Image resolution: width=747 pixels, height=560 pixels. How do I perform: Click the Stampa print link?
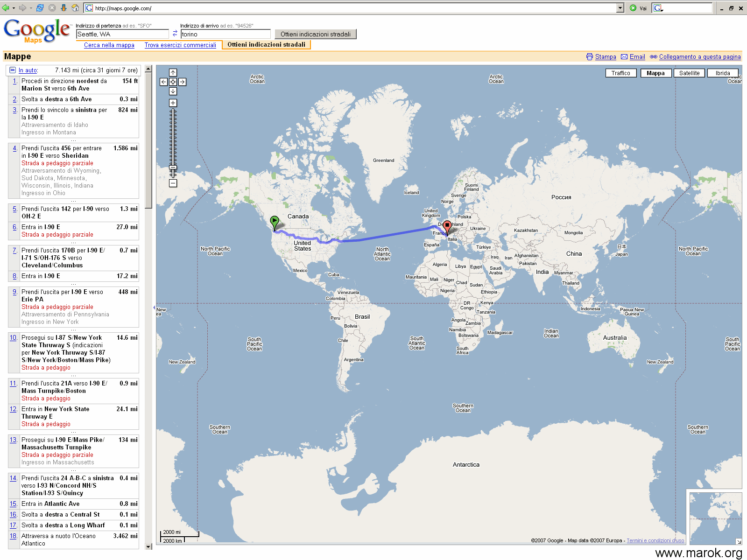[605, 57]
